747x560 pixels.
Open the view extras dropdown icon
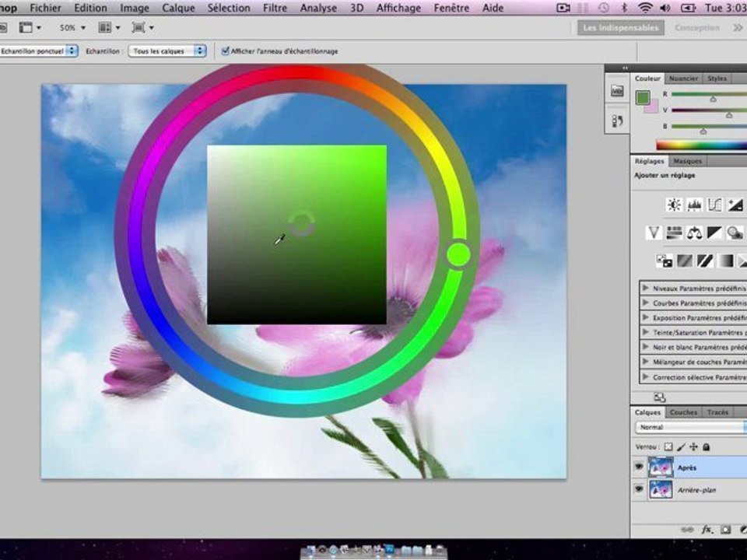coord(29,28)
